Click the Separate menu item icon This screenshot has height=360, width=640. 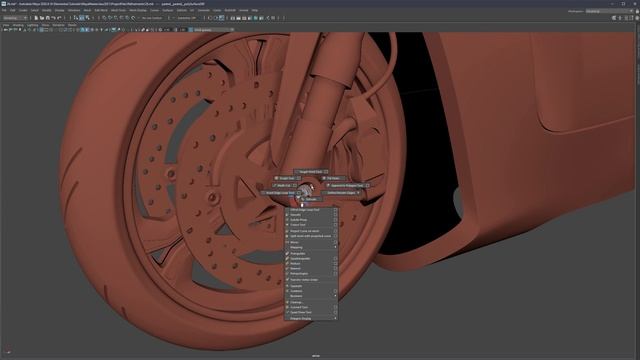point(287,286)
